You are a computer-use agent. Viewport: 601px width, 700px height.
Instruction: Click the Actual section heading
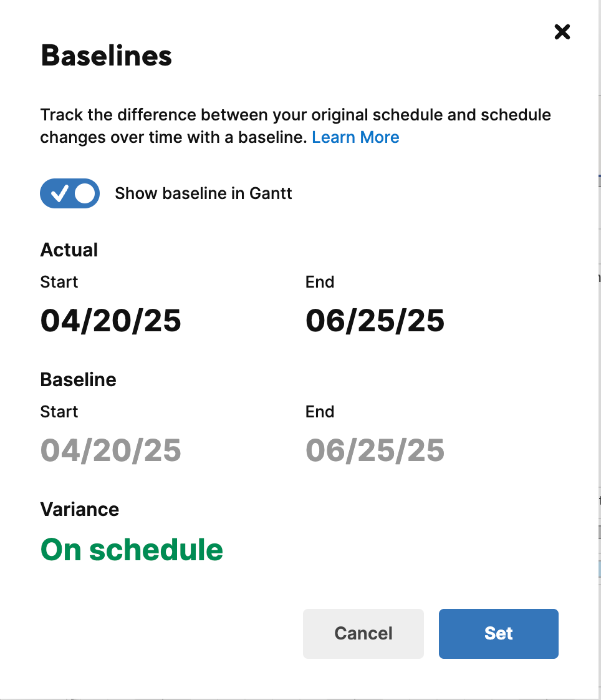[x=69, y=250]
